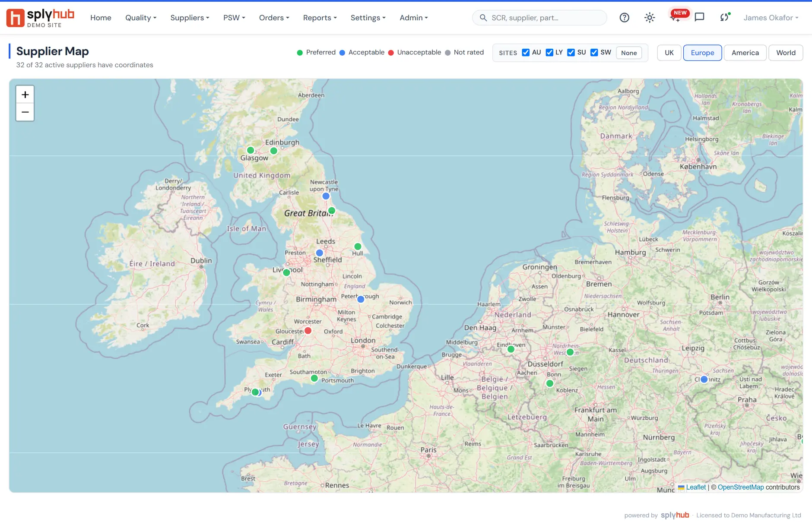Open the Orders dropdown menu

click(x=274, y=18)
